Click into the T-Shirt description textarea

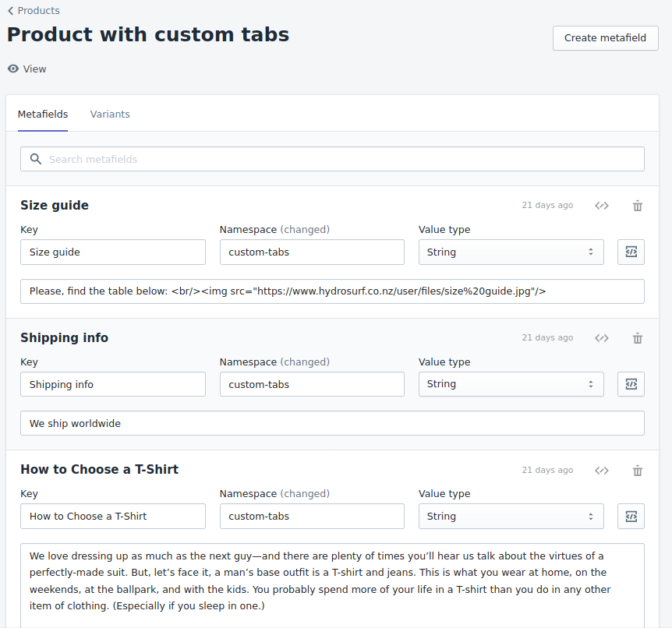[332, 586]
